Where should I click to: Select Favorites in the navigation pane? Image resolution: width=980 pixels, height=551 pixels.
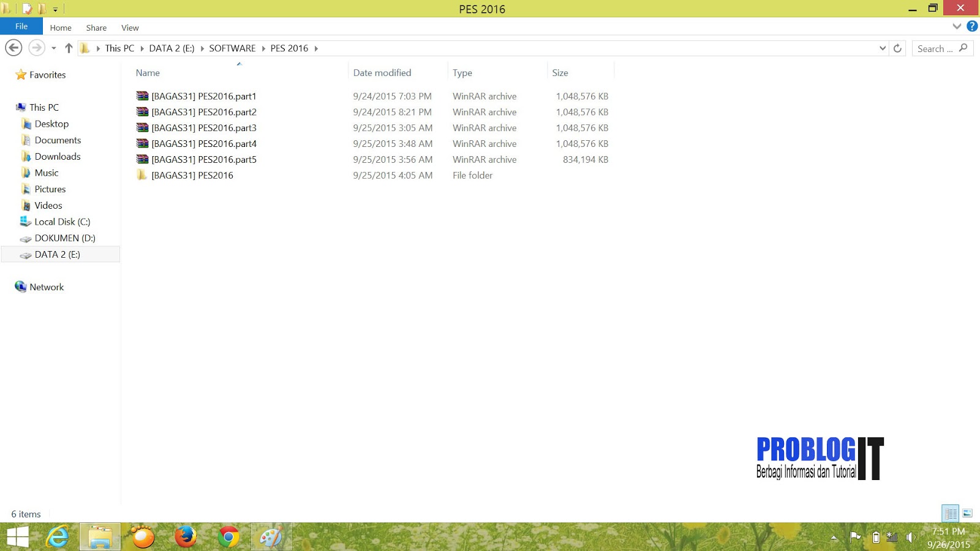tap(47, 75)
